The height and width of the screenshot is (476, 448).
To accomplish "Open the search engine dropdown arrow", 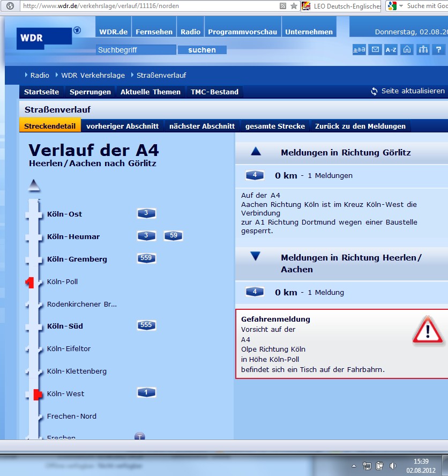I will (x=400, y=6).
